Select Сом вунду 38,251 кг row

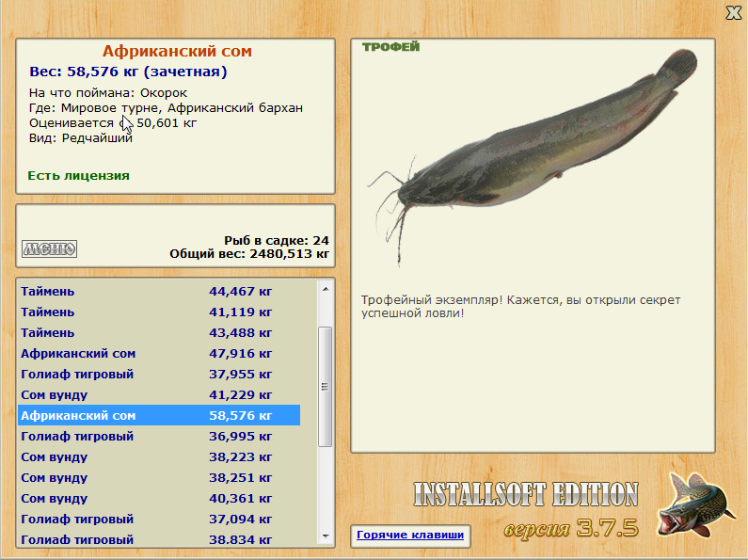point(159,477)
